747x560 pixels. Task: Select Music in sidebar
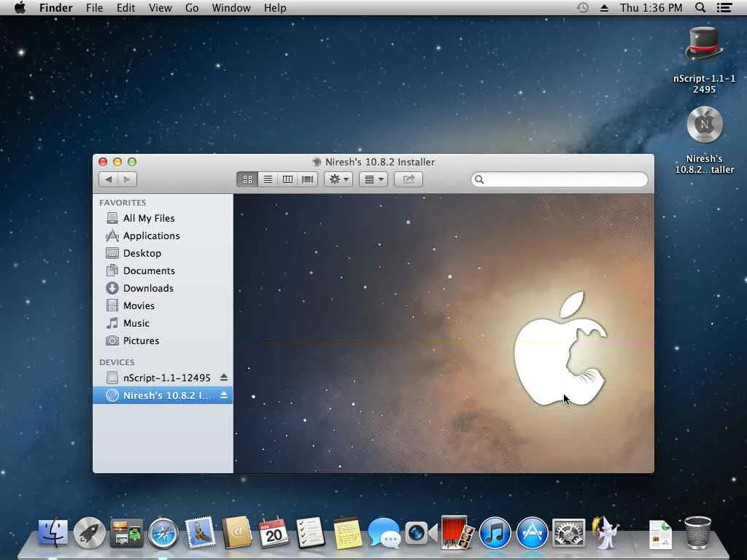click(x=163, y=323)
